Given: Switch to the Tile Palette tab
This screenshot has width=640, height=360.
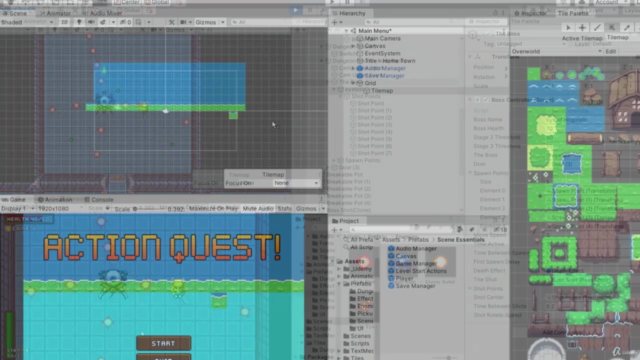Looking at the screenshot, I should (573, 13).
